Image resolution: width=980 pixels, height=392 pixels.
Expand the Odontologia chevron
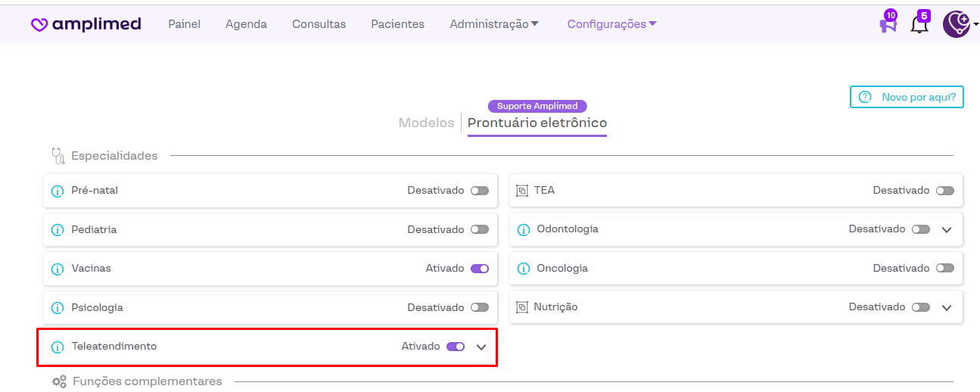[x=946, y=229]
